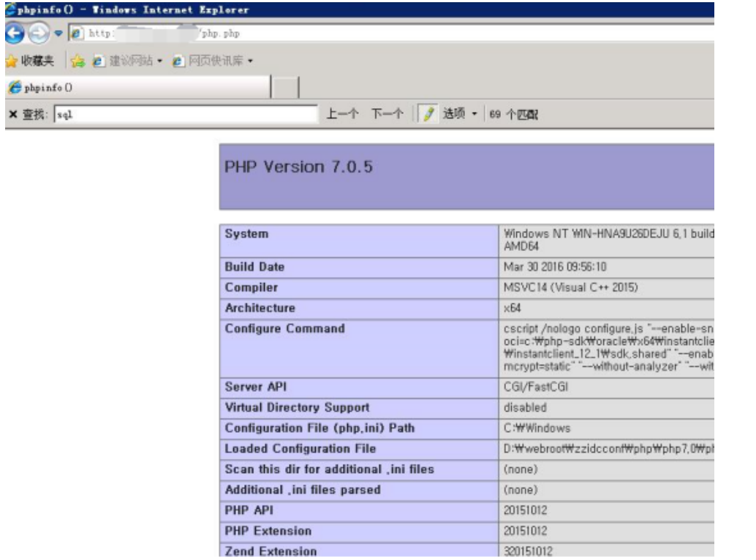Viewport: 756px width, 560px height.
Task: Click 上一个 to find previous match
Action: click(341, 115)
